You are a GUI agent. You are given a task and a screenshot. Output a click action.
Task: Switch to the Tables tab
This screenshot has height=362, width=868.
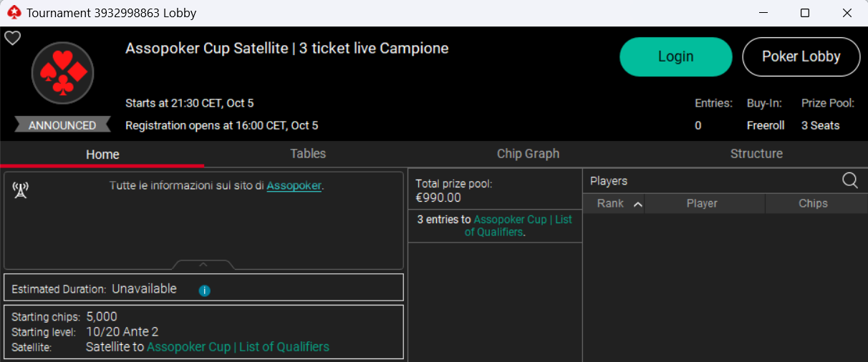308,154
